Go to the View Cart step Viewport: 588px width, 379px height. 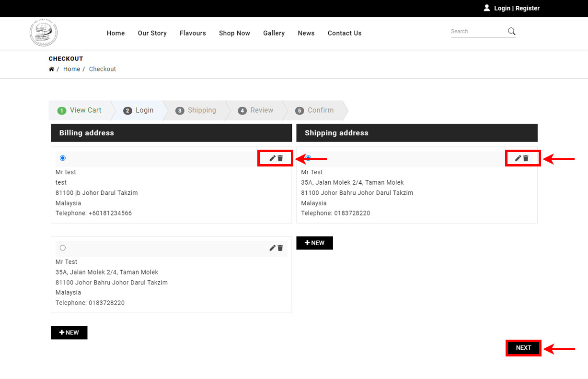pos(80,110)
